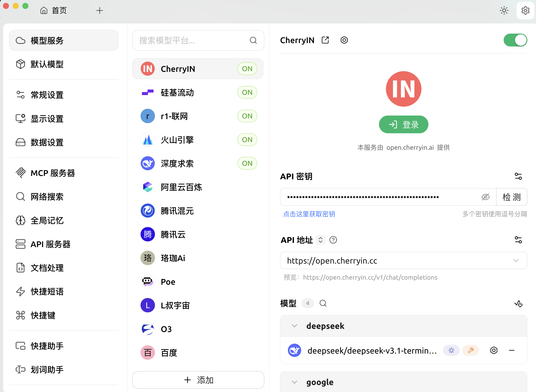Select the O3 provider

(198, 329)
